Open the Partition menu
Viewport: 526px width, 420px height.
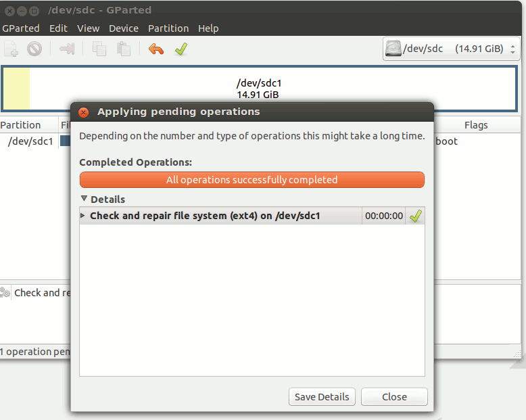(x=168, y=28)
